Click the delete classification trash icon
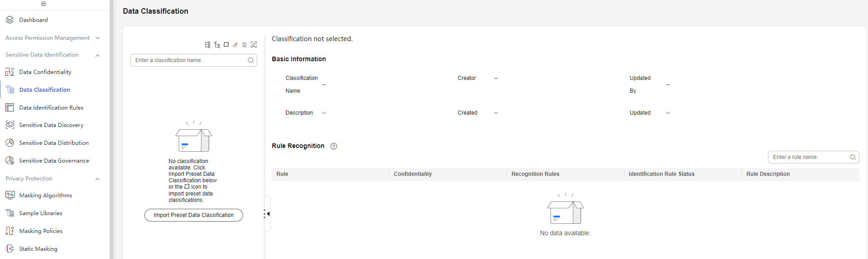 coord(244,45)
